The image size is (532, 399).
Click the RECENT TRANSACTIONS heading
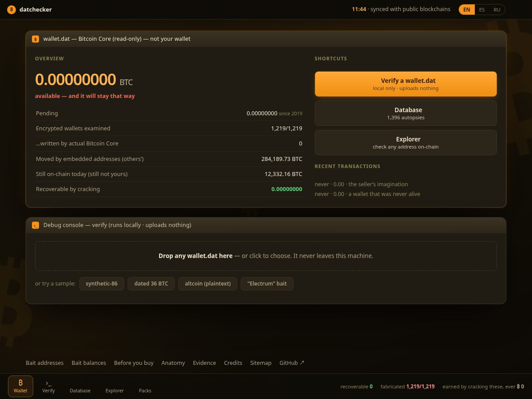click(347, 166)
